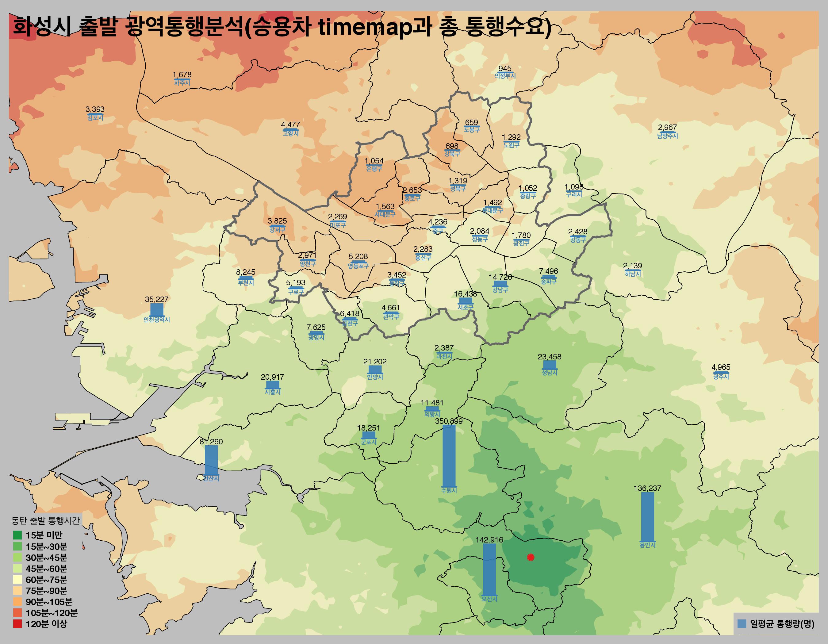Click the 광주시 label with 4,965
Screen dimensions: 828x644
pos(721,376)
